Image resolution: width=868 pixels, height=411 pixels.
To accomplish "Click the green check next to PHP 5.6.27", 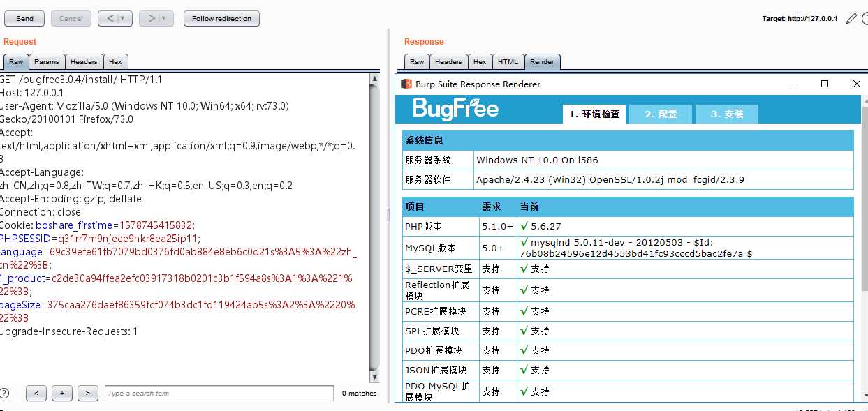I will point(524,226).
